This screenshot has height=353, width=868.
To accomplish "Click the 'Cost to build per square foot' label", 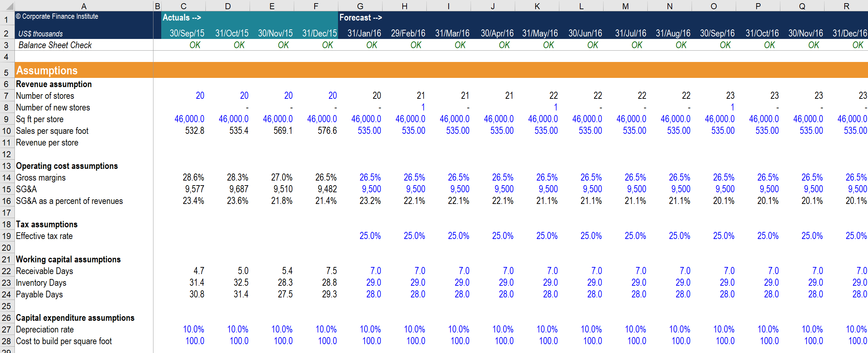I will tap(64, 341).
